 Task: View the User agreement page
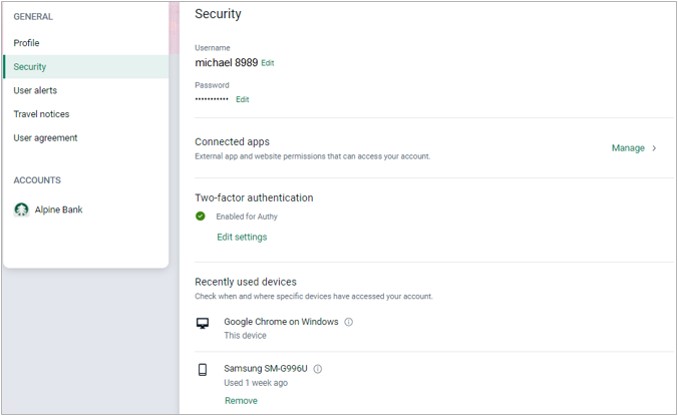[45, 138]
